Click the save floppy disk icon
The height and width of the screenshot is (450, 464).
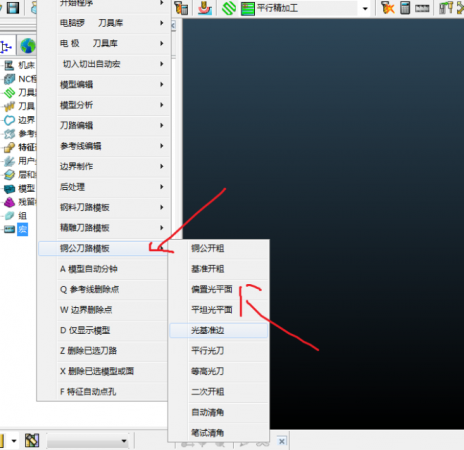tap(13, 7)
